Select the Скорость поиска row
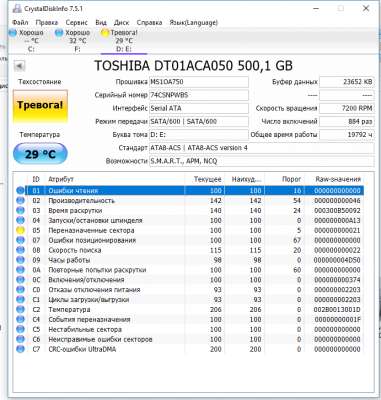The image size is (381, 400). click(189, 250)
